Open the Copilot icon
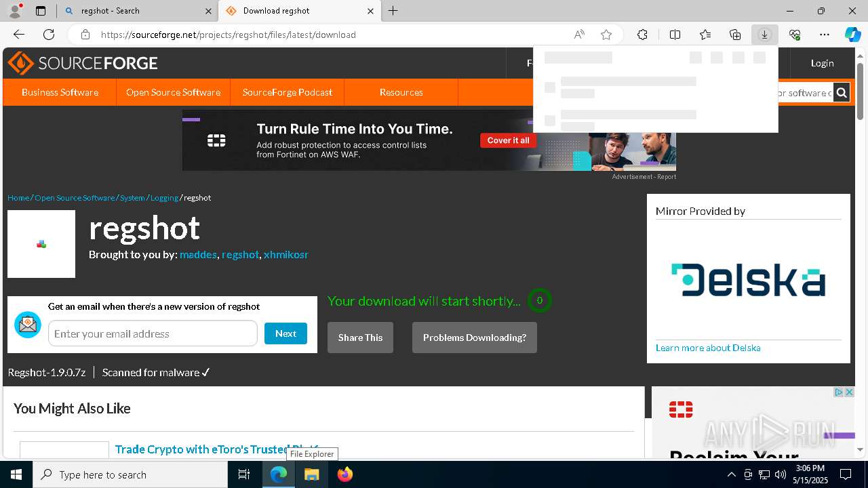Image resolution: width=868 pixels, height=488 pixels. (852, 35)
